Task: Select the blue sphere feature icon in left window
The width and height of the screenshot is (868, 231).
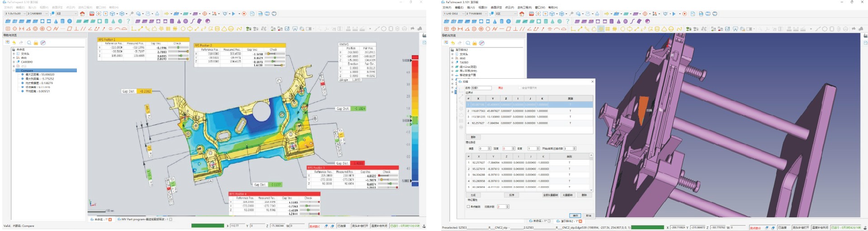Action: [x=70, y=21]
